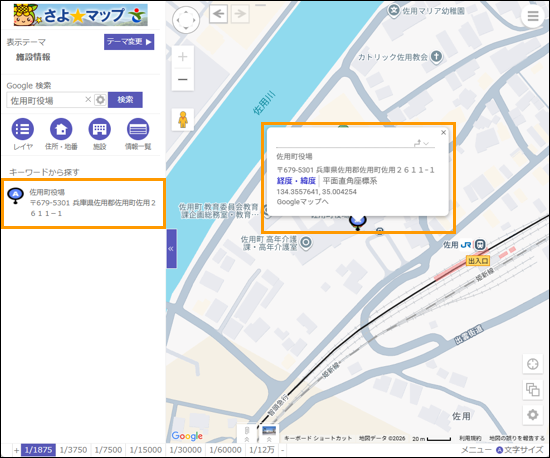Image resolution: width=550 pixels, height=458 pixels.
Task: Open map settings gear at bottom right
Action: pos(532,415)
